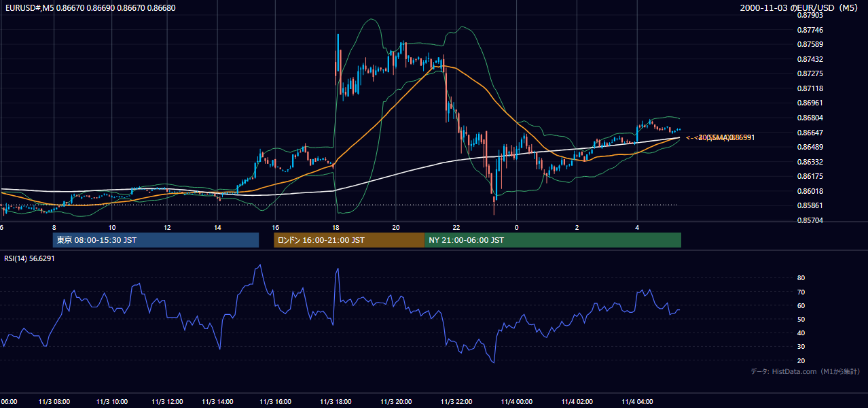Click hour 12 on the price chart time axis
This screenshot has height=408, width=868.
pyautogui.click(x=167, y=227)
